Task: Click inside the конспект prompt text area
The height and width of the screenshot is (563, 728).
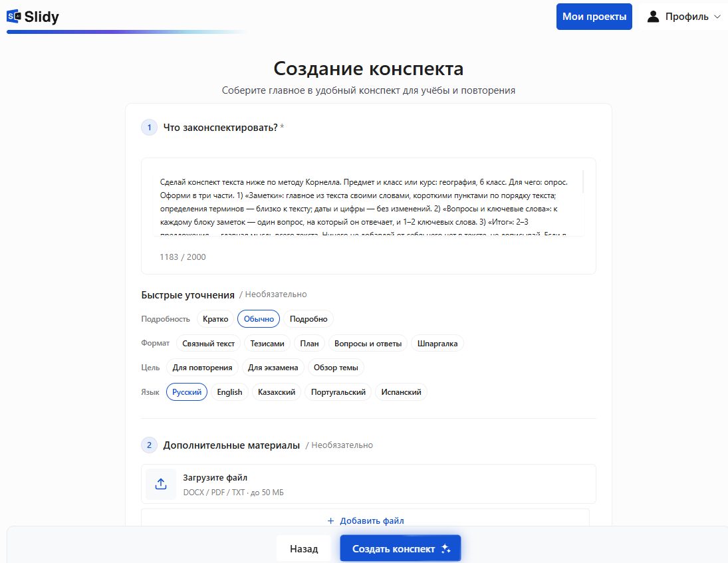Action: (x=367, y=203)
